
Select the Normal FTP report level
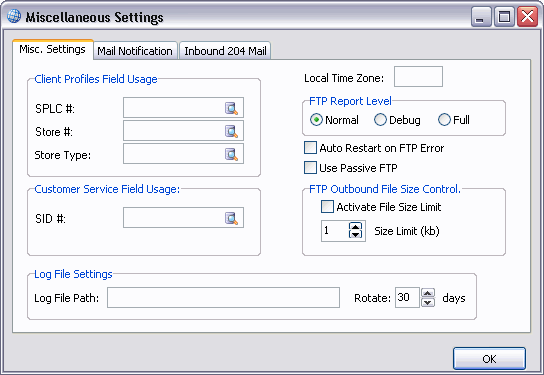(x=316, y=120)
